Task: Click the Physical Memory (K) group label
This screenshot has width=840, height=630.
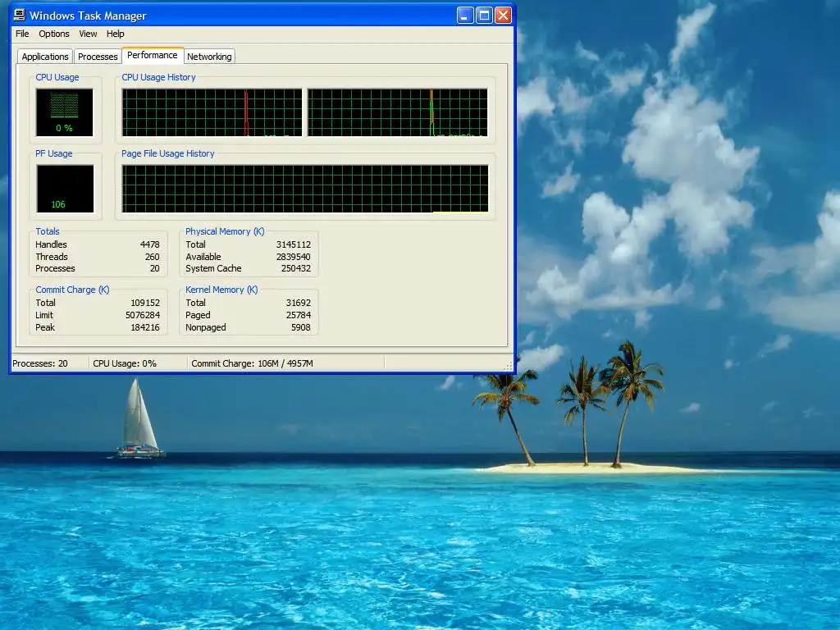Action: (225, 231)
